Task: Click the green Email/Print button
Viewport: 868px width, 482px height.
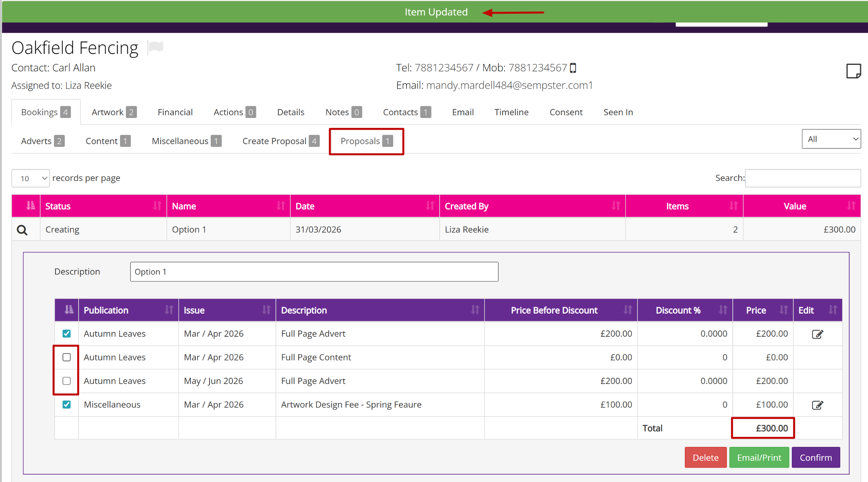Action: [759, 457]
